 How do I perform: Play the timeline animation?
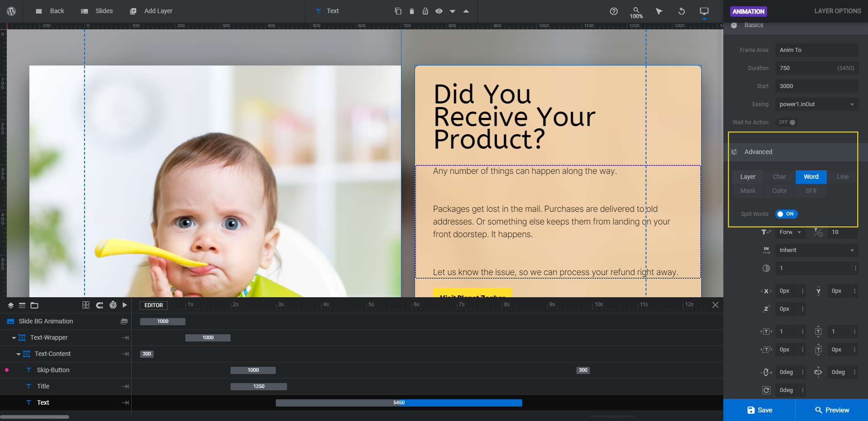click(125, 305)
